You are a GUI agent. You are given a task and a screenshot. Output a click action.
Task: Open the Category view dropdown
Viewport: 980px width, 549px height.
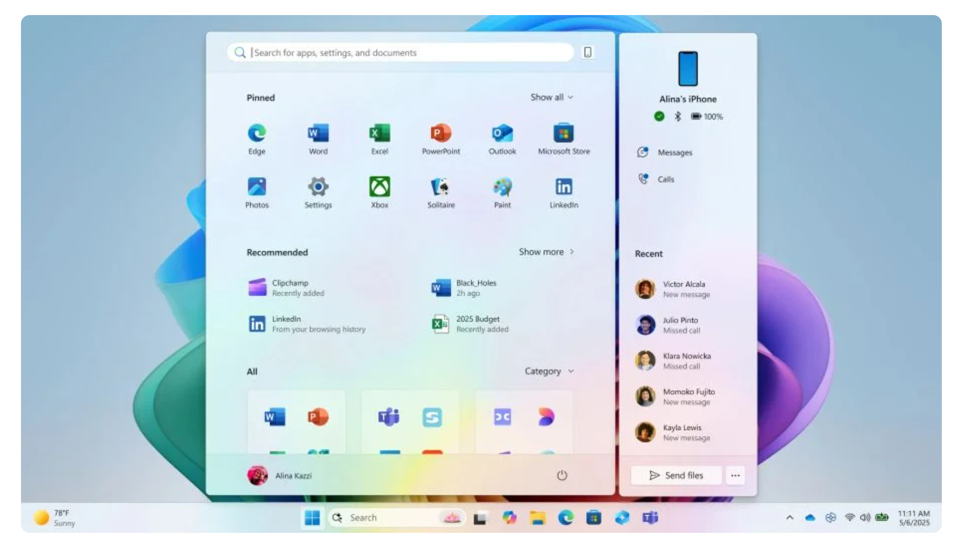tap(549, 371)
